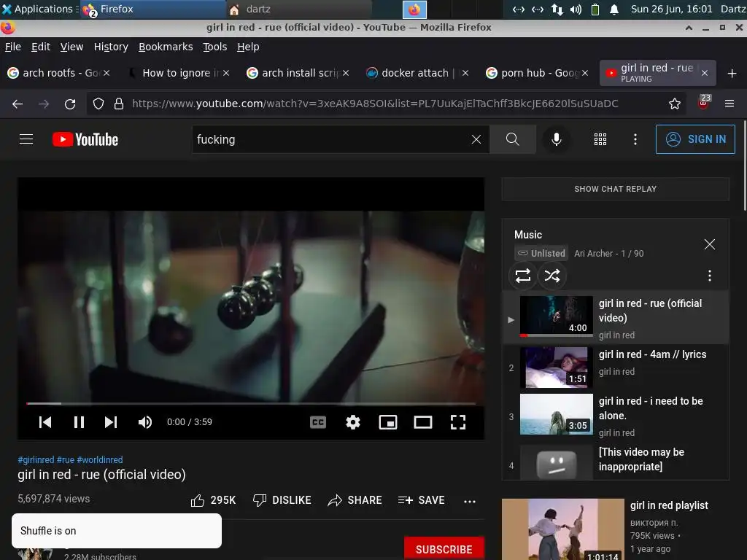This screenshot has width=747, height=560.
Task: Click the #worldinred hashtag
Action: 99,459
